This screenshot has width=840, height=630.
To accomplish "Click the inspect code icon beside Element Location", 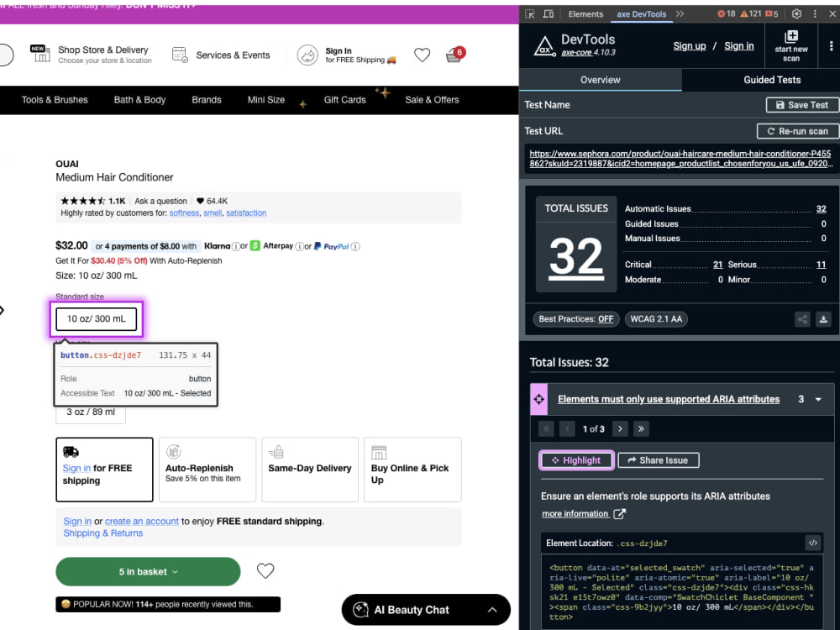I will (x=812, y=543).
